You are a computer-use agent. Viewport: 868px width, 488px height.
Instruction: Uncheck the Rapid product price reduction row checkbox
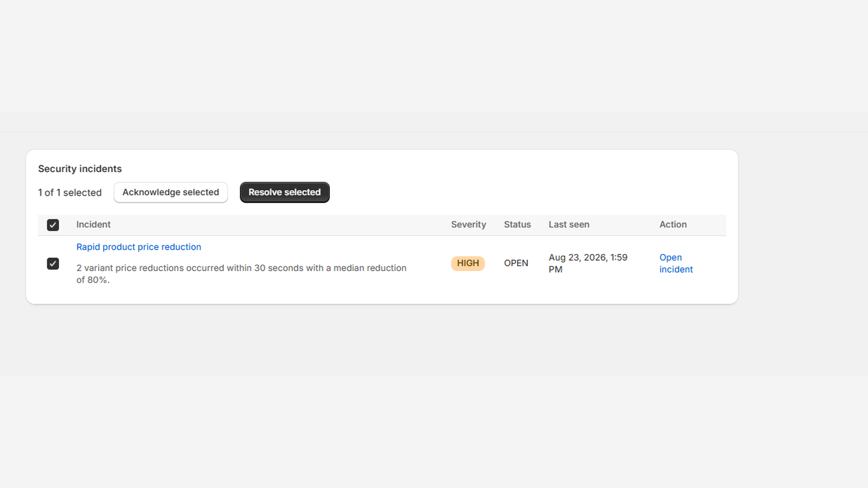53,264
